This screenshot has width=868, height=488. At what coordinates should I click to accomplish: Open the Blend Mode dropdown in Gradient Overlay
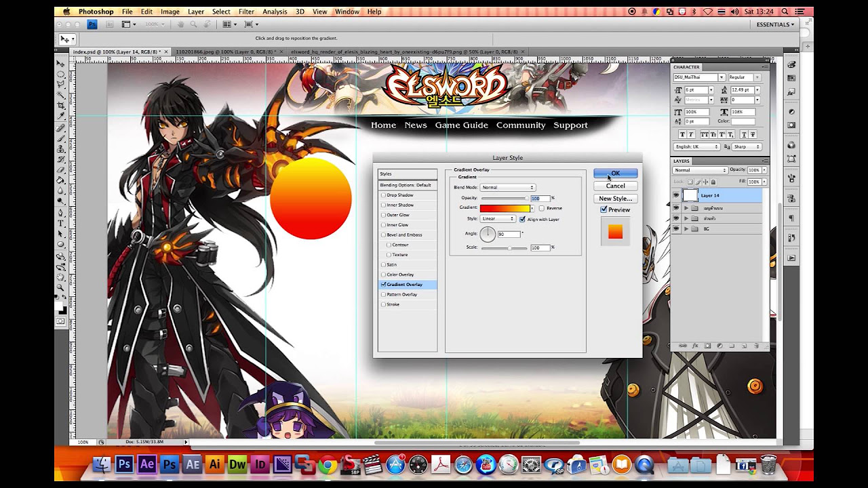click(x=508, y=187)
